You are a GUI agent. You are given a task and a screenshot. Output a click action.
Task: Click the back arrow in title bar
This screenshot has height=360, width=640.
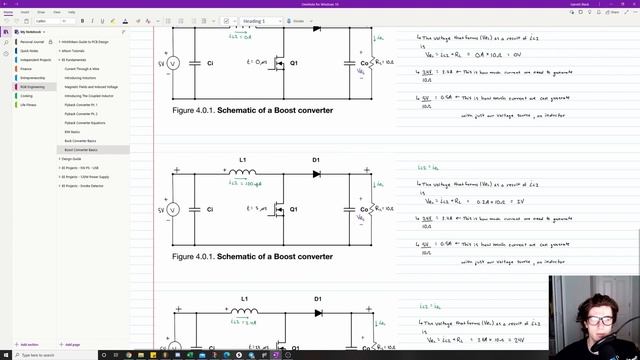5,4
